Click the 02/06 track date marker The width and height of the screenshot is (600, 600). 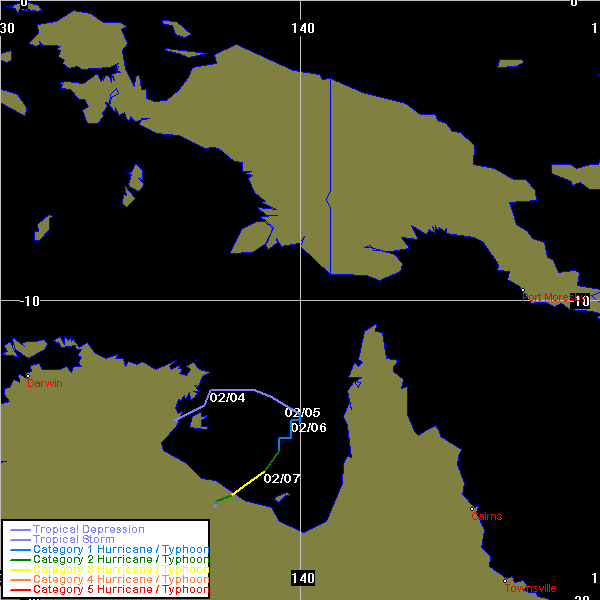pyautogui.click(x=308, y=428)
